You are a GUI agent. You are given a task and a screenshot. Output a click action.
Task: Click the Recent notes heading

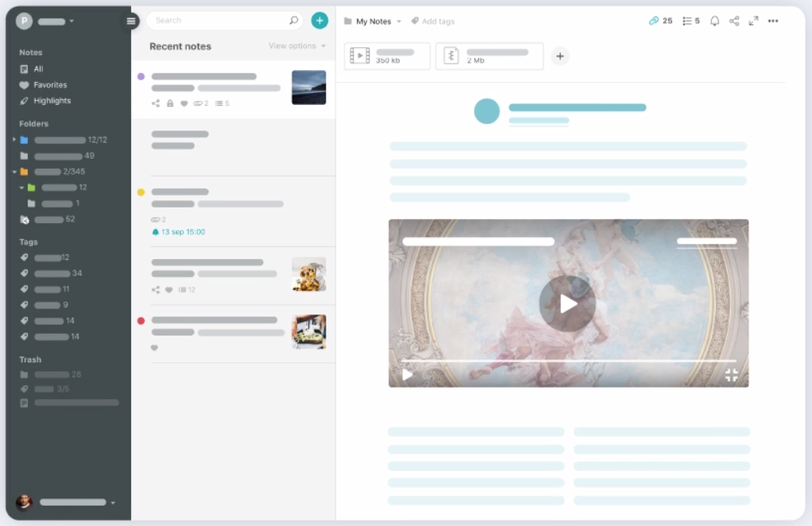(180, 46)
